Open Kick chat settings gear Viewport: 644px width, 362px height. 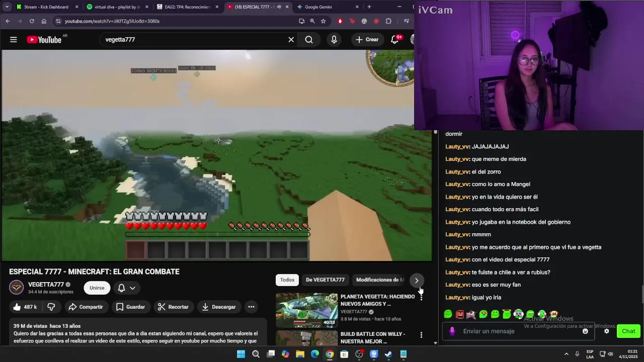point(607,331)
